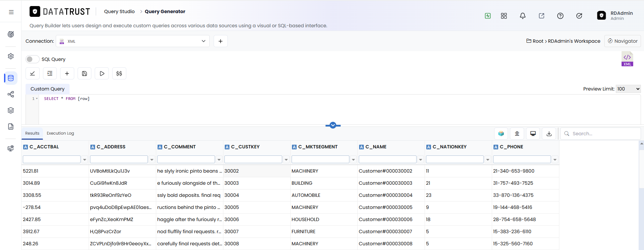Run the query with play button
Viewport: 644px width, 250px height.
pos(102,73)
